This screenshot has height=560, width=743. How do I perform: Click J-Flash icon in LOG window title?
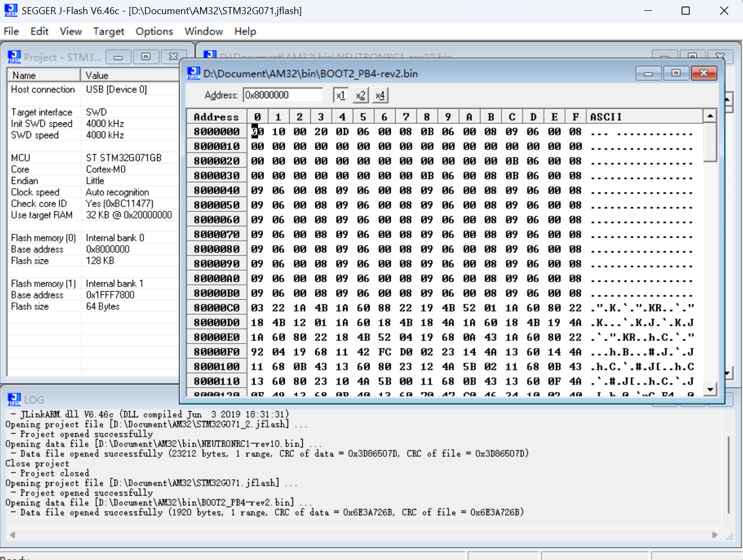tap(14, 400)
